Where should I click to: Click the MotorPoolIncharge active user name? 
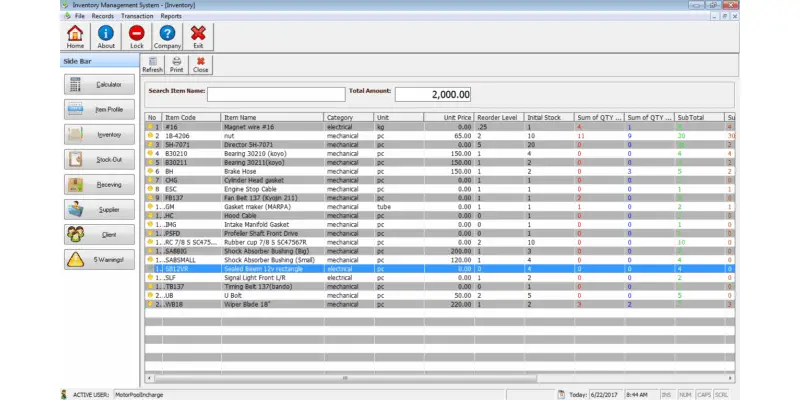[x=139, y=395]
